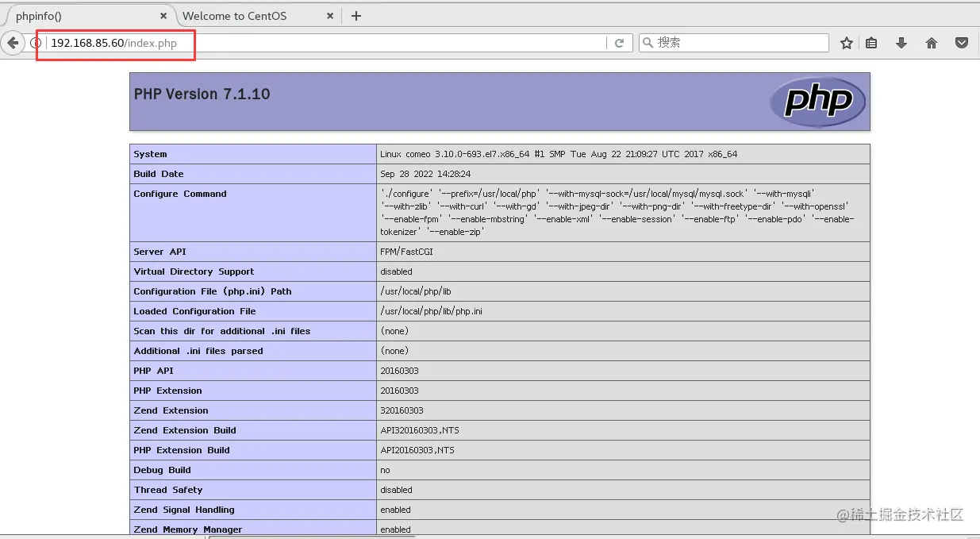
Task: Click Additional .ini files parsed label
Action: tap(198, 351)
